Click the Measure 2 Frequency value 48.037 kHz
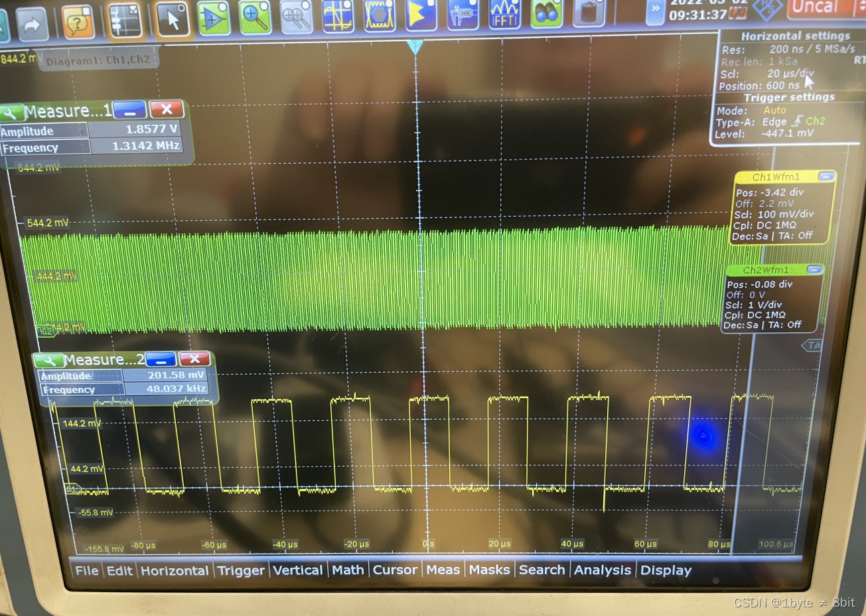Screen dimensions: 866x616 (176, 389)
